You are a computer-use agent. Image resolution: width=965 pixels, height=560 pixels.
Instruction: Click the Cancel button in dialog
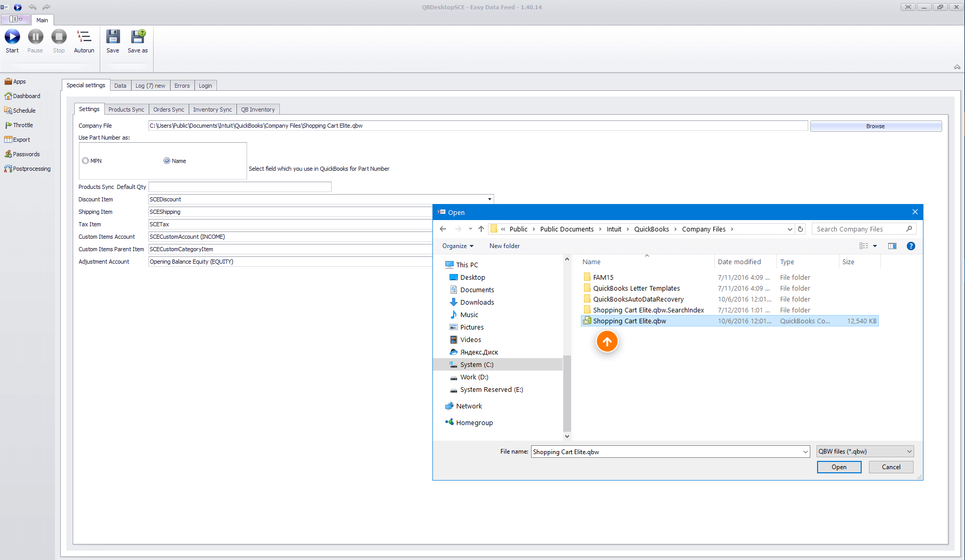pyautogui.click(x=891, y=467)
